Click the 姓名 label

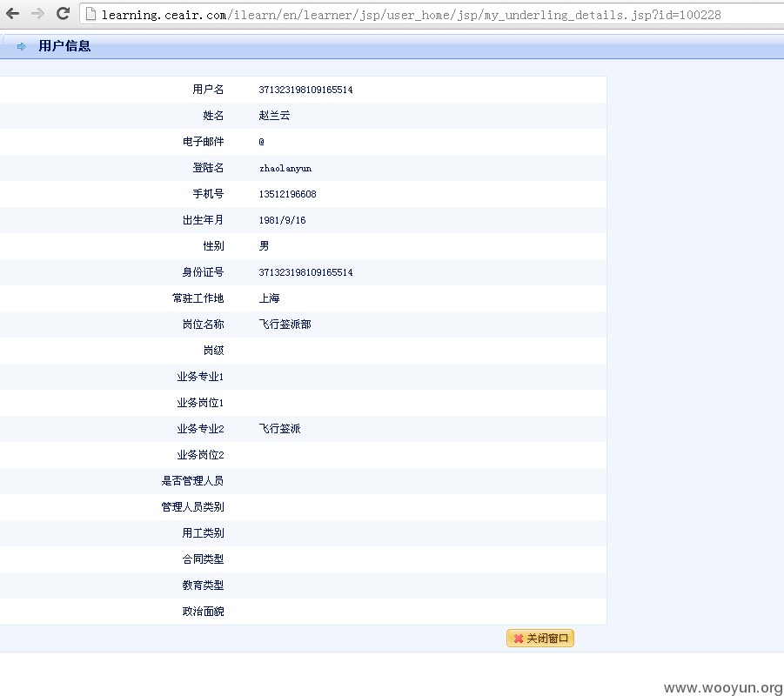(x=213, y=116)
